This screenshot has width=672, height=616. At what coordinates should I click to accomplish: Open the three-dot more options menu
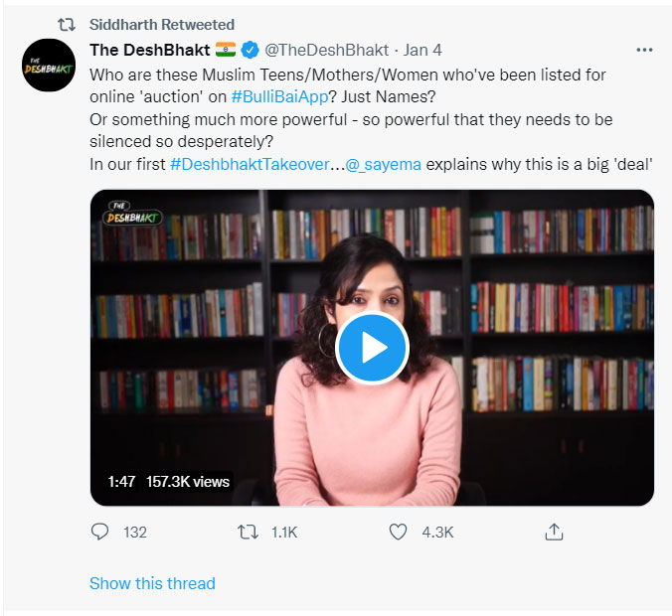click(644, 50)
